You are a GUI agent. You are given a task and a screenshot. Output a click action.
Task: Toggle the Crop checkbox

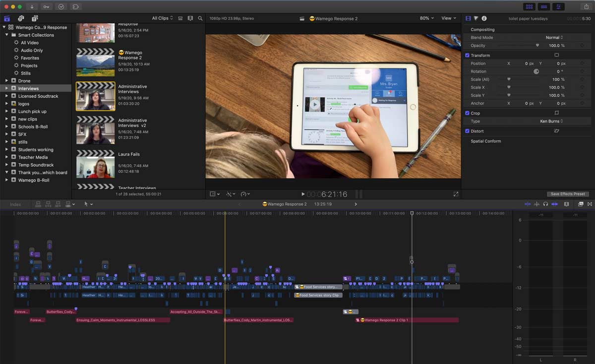[x=468, y=113]
